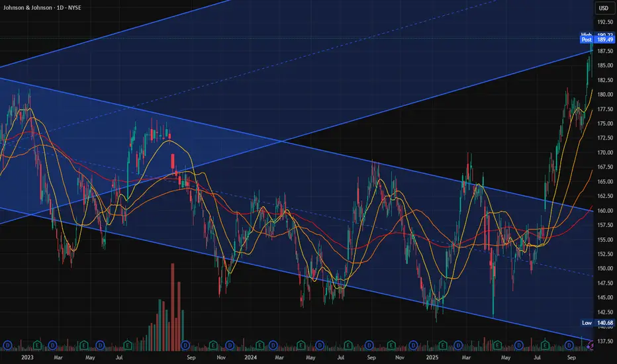Open the earnings marker after Jul 2025
This screenshot has height=364, width=617.
[x=546, y=345]
